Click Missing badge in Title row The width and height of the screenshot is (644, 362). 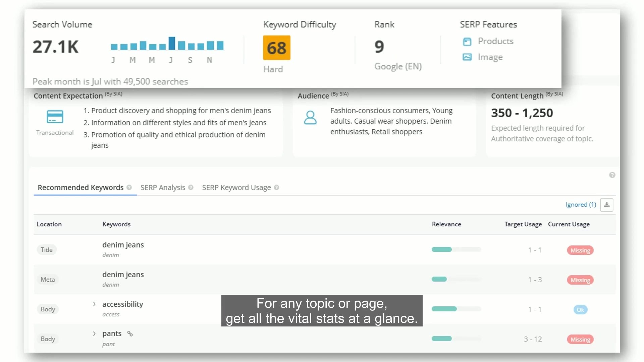tap(580, 250)
